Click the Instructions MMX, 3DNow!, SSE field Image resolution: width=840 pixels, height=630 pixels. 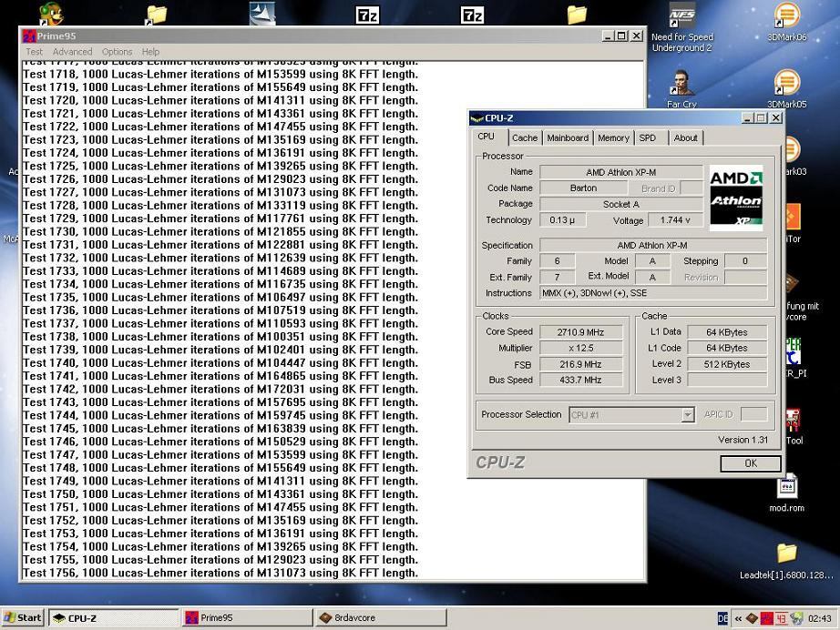(x=653, y=293)
